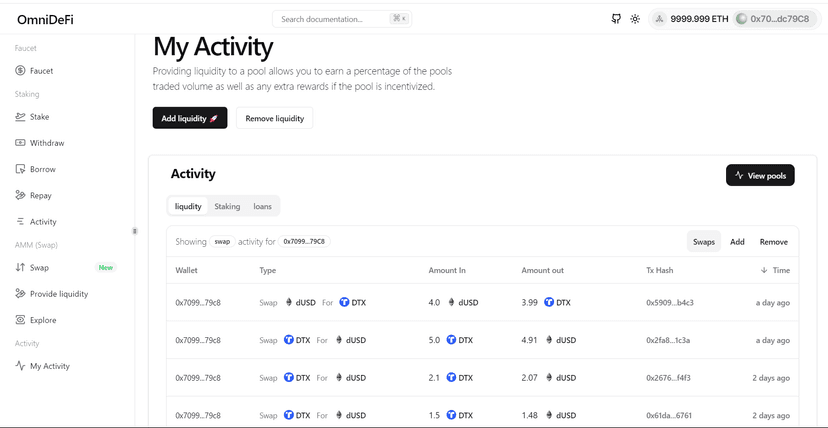Switch to the loans tab
The height and width of the screenshot is (428, 828).
pyautogui.click(x=262, y=206)
